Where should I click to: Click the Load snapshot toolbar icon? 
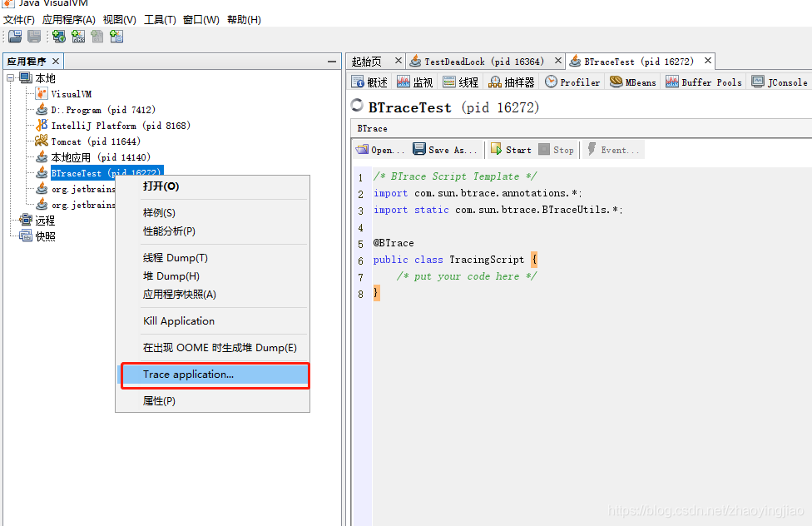click(x=15, y=37)
